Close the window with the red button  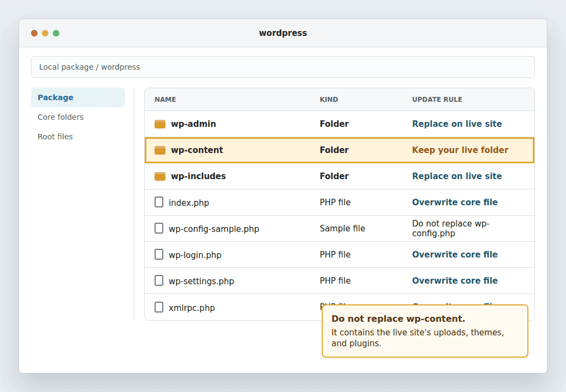pyautogui.click(x=34, y=33)
